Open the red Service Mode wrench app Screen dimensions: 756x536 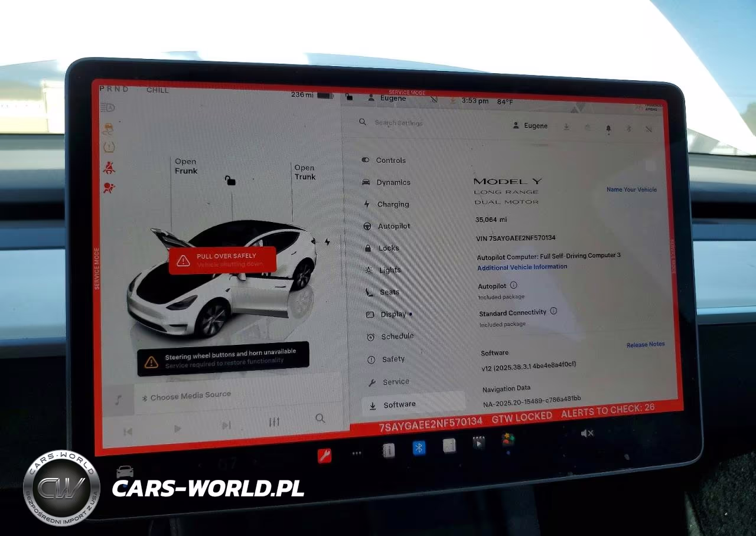pos(324,455)
